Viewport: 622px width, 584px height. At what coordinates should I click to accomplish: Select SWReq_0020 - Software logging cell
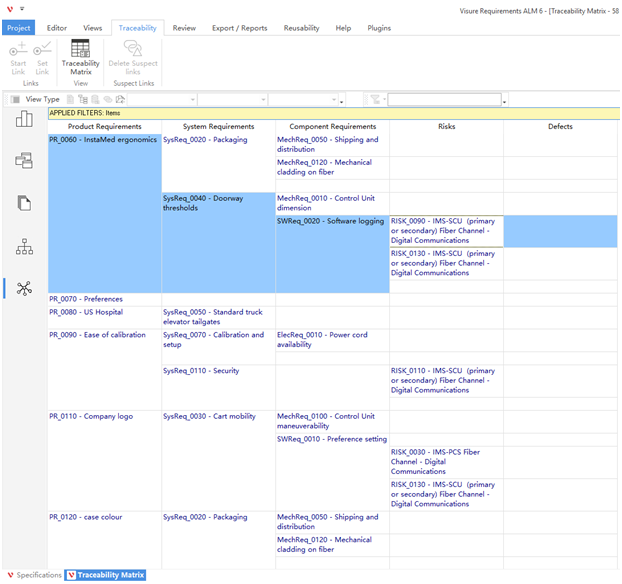coord(330,221)
